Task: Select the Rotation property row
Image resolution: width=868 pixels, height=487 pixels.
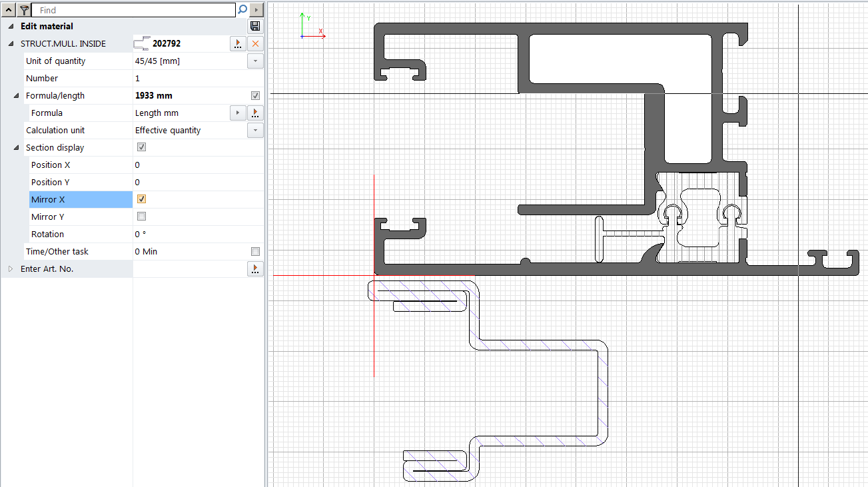Action: [x=48, y=234]
